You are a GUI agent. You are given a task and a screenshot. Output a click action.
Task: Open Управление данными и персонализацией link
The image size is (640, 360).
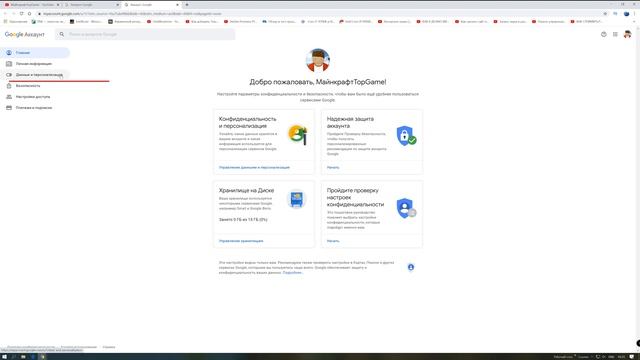point(254,167)
